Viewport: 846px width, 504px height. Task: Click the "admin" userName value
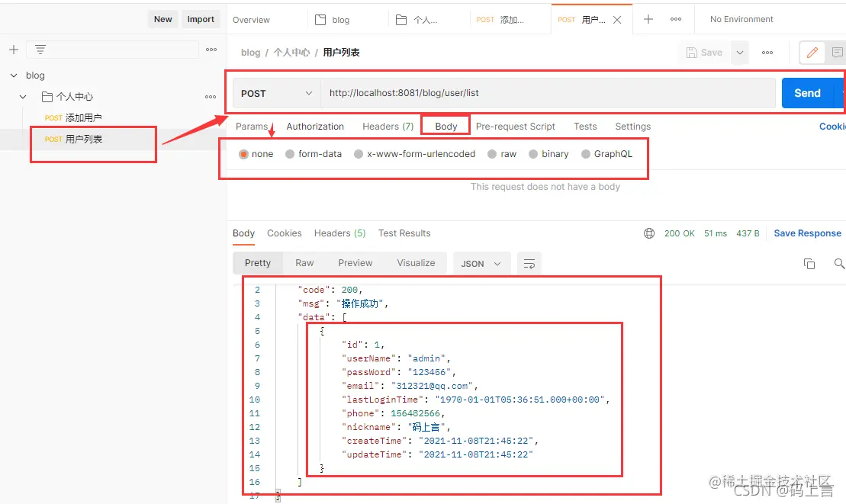pos(426,358)
